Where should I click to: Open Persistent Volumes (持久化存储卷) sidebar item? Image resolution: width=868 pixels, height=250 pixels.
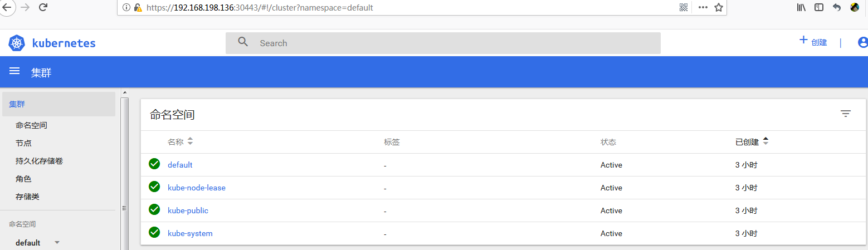tap(39, 161)
